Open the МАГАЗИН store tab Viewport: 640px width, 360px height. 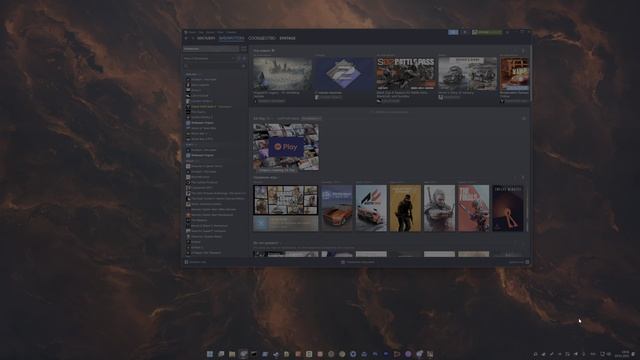coord(206,38)
